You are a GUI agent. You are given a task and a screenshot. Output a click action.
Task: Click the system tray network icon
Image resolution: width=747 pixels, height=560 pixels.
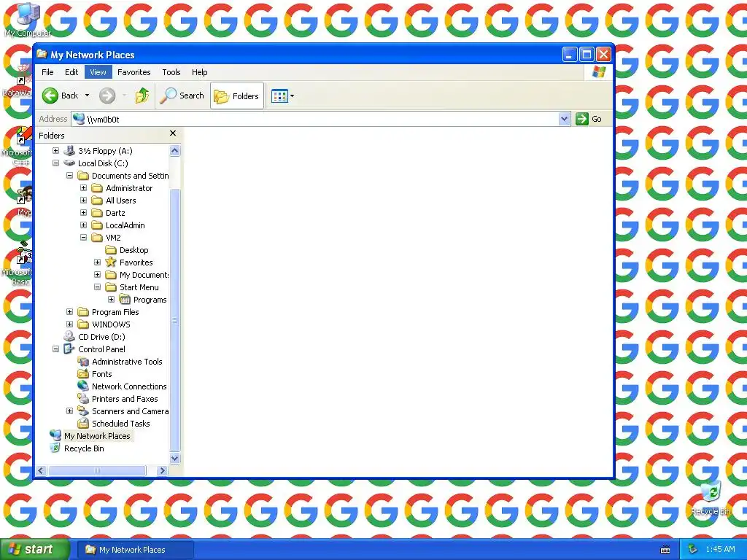point(693,550)
